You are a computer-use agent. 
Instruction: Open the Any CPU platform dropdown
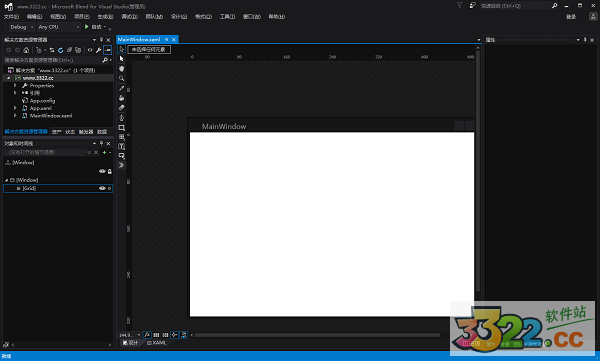pyautogui.click(x=59, y=27)
